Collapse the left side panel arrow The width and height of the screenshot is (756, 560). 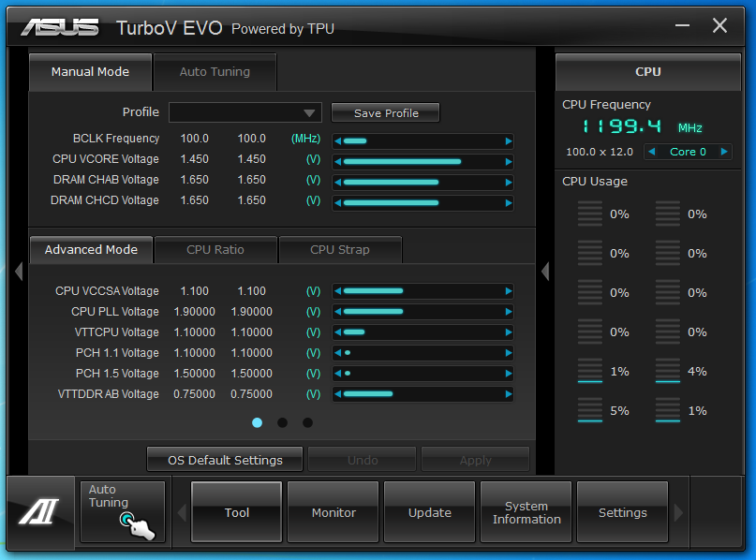pyautogui.click(x=19, y=271)
